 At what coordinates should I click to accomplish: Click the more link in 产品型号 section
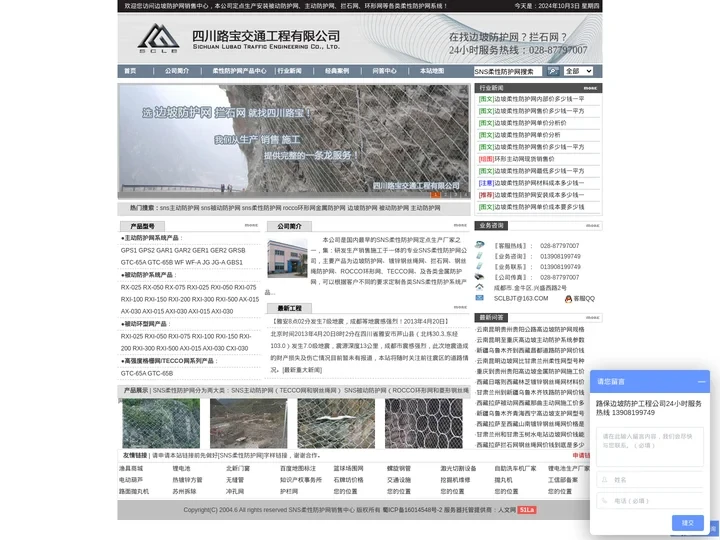251,225
